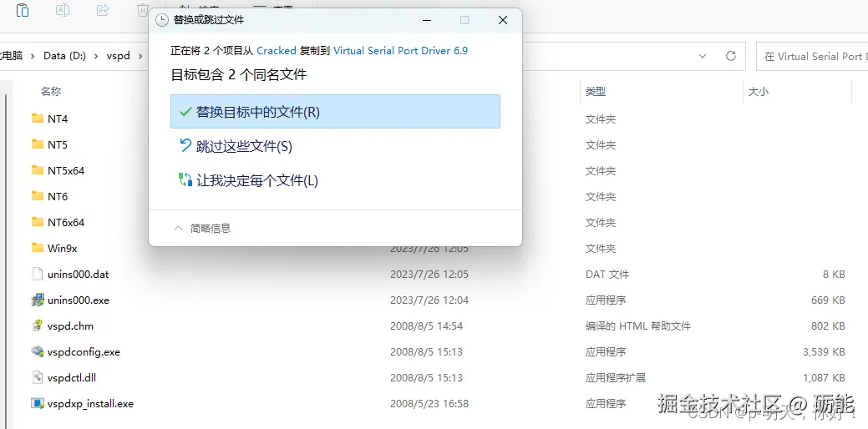The width and height of the screenshot is (868, 429).
Task: Click the folder icon of NT5
Action: click(x=38, y=144)
